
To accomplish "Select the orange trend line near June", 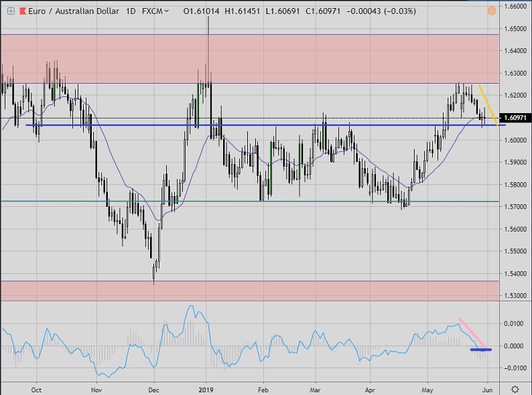I will pyautogui.click(x=488, y=106).
